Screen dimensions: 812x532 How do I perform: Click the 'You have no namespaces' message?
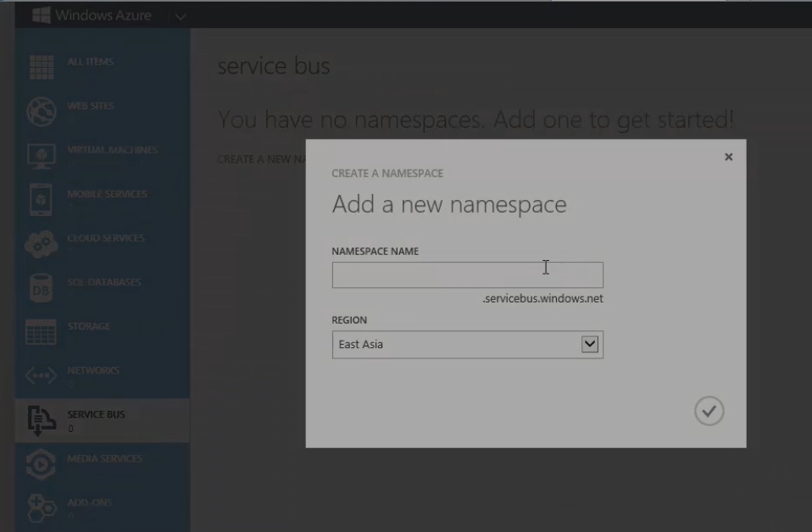click(476, 119)
